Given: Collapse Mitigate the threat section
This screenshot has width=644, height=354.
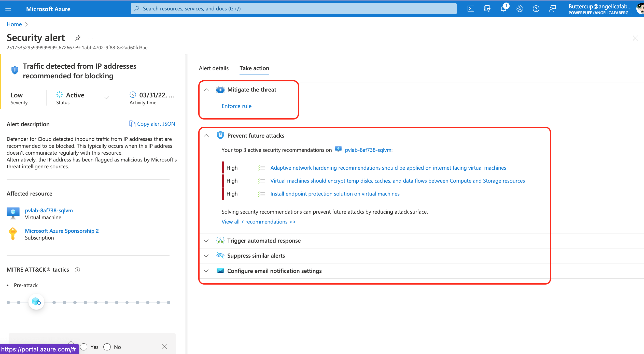Looking at the screenshot, I should [x=206, y=90].
